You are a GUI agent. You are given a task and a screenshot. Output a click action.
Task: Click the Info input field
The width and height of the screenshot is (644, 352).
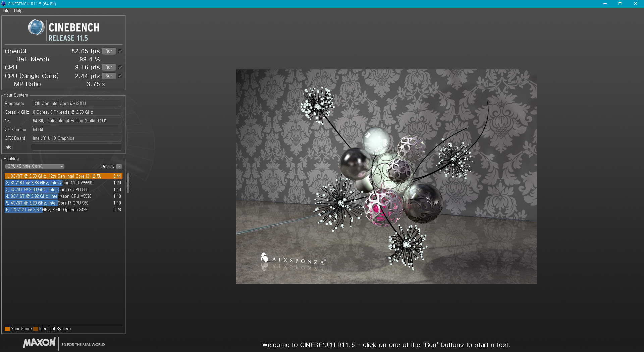pyautogui.click(x=76, y=147)
